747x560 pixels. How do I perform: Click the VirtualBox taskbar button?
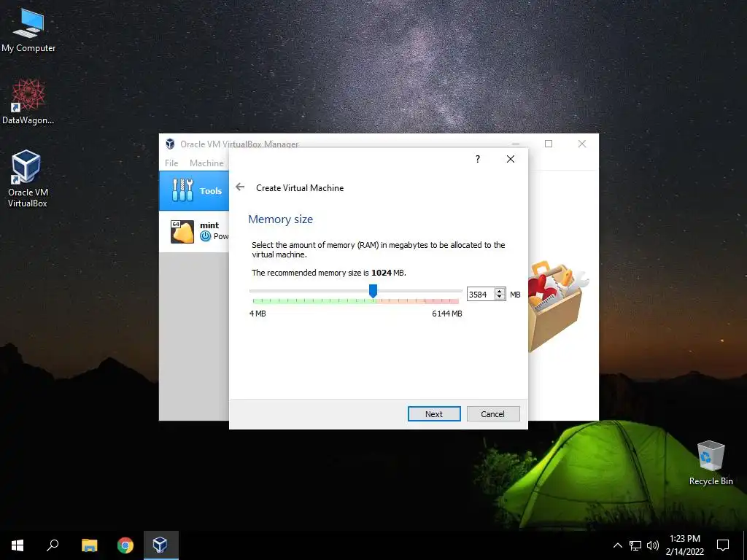click(161, 545)
